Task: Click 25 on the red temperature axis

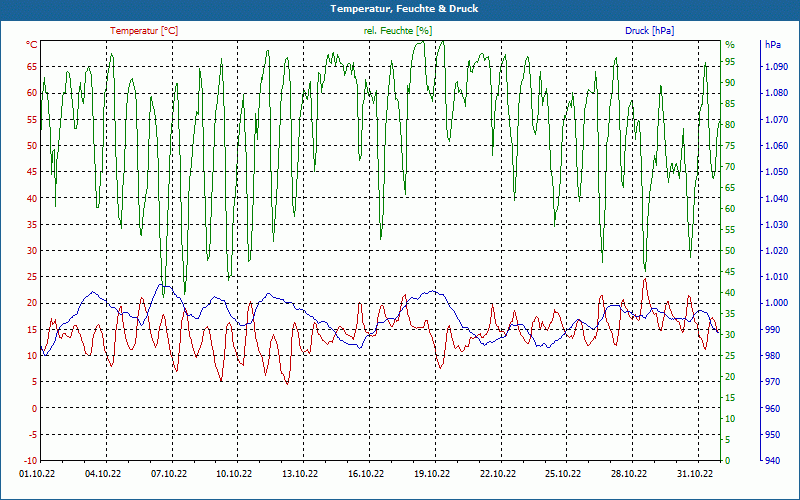Action: [x=32, y=277]
